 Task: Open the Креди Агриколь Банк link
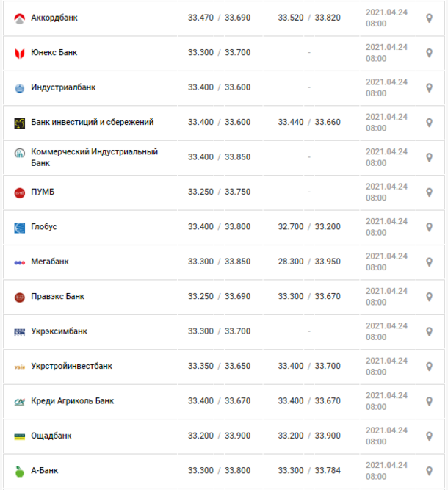pyautogui.click(x=72, y=401)
